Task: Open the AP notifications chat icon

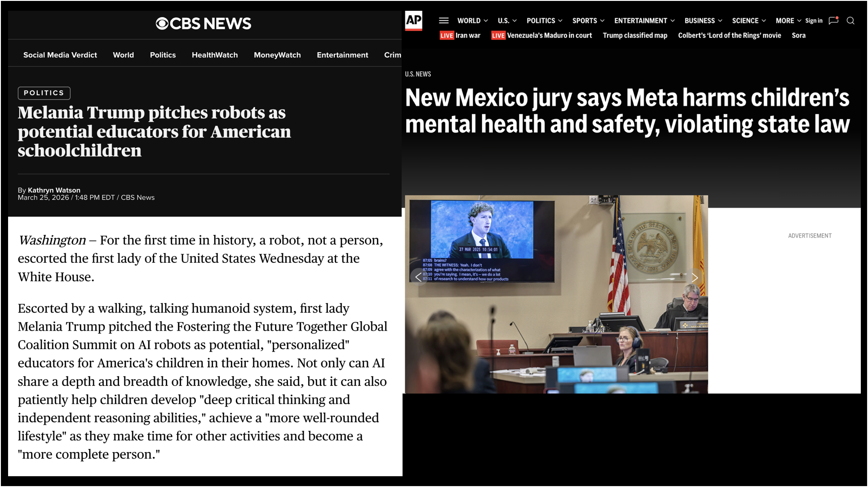Action: click(833, 21)
